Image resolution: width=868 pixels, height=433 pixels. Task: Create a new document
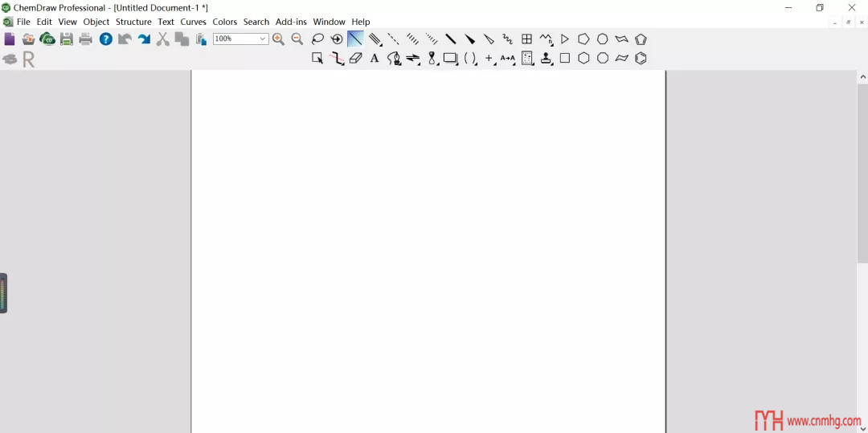(x=10, y=39)
